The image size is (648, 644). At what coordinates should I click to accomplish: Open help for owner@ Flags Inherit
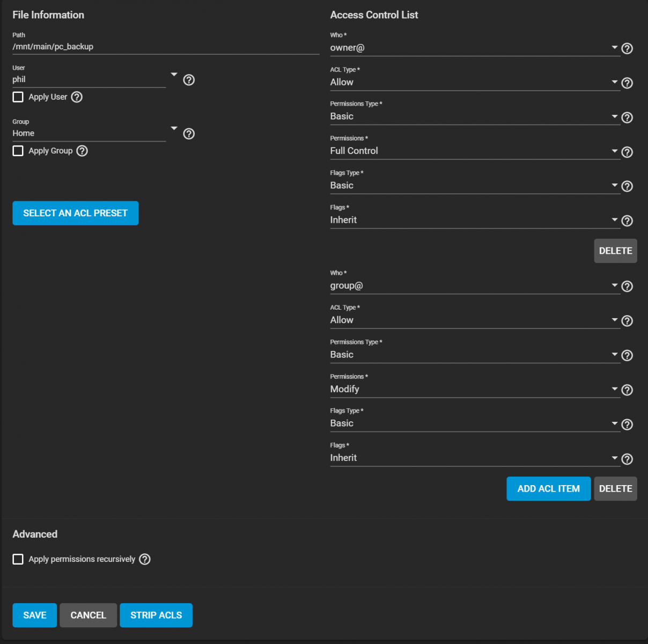point(627,221)
